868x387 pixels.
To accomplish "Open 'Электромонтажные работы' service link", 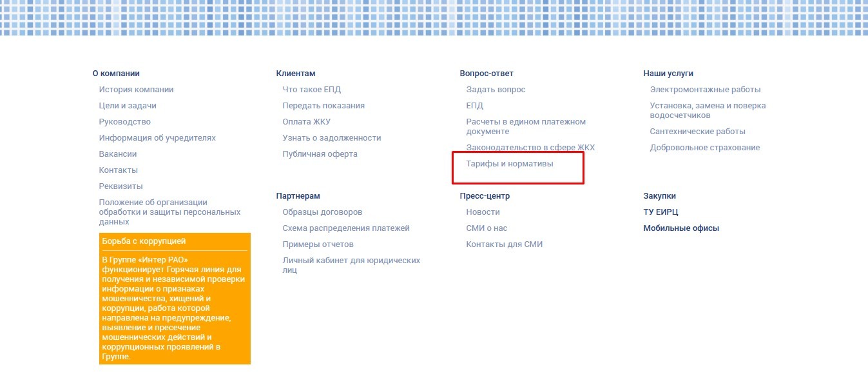I will (705, 90).
